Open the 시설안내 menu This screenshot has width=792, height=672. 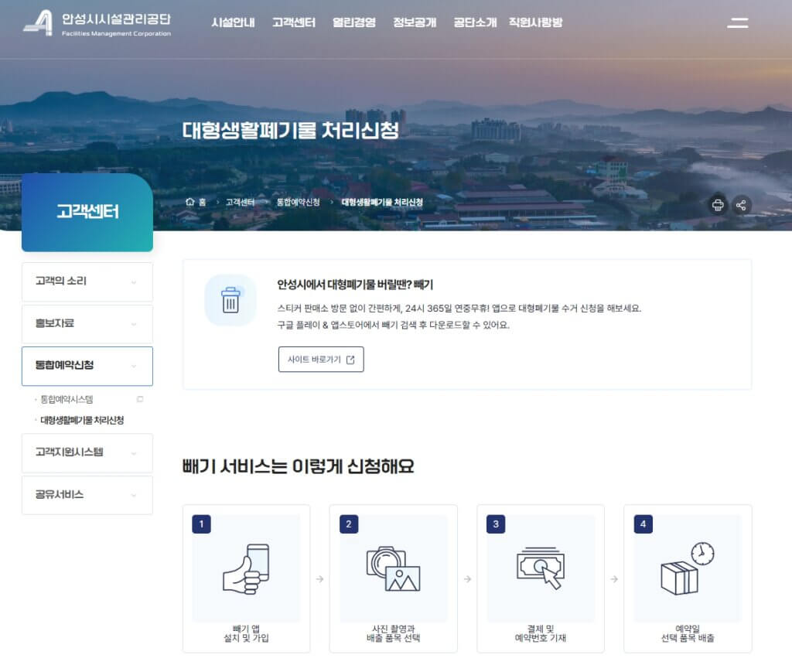[x=233, y=23]
